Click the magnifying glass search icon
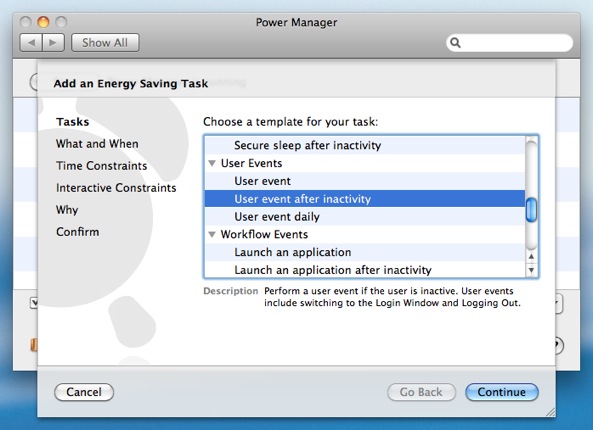This screenshot has height=430, width=593. [x=455, y=43]
